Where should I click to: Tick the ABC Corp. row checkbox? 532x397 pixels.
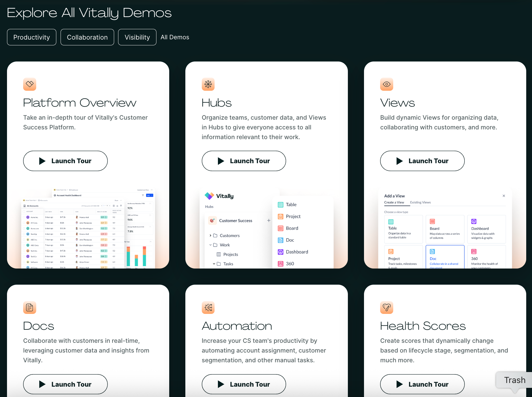pyautogui.click(x=24, y=245)
